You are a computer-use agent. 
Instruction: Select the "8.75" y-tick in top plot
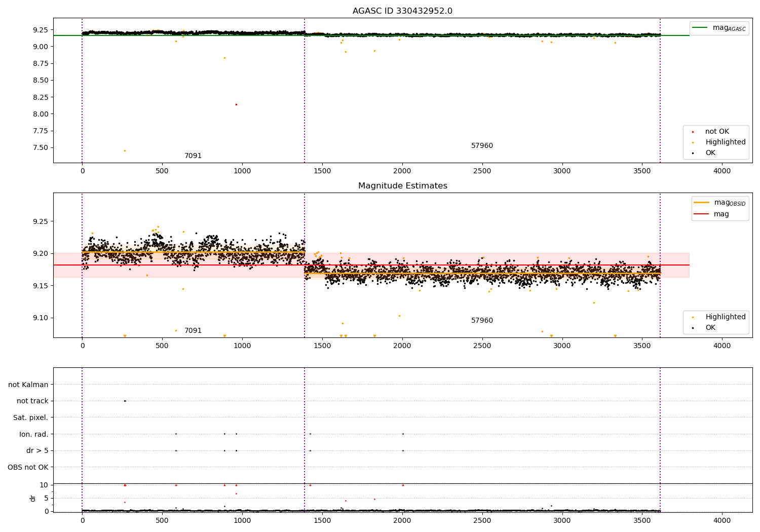[42, 63]
